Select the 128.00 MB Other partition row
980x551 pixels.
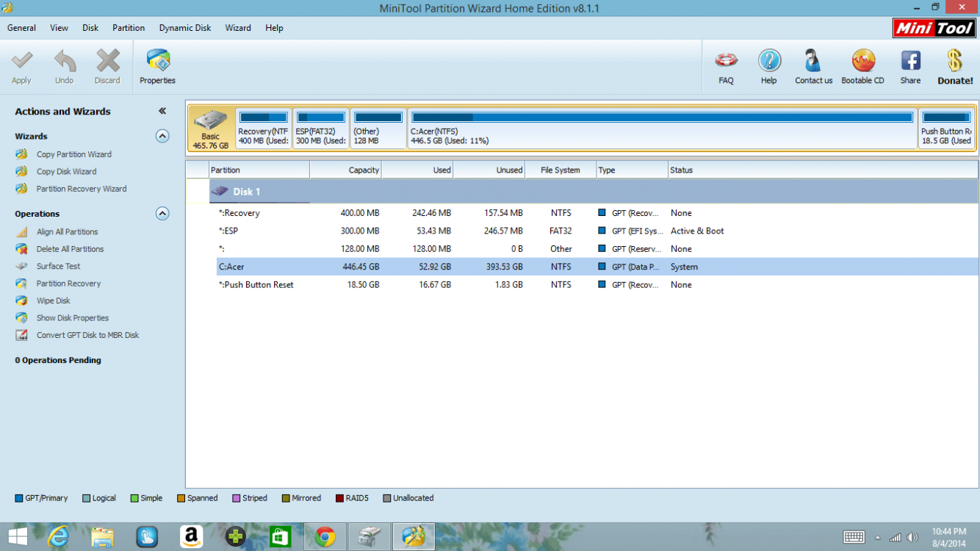(x=597, y=249)
